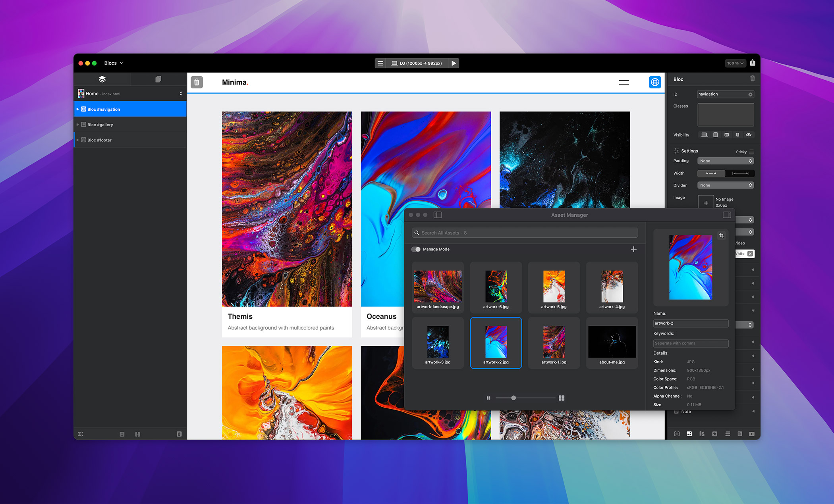Click the full width option in the Width control

(739, 173)
